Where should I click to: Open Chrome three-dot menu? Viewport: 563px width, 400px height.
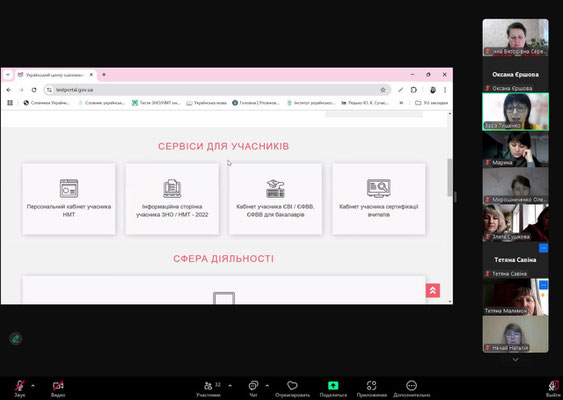click(445, 90)
